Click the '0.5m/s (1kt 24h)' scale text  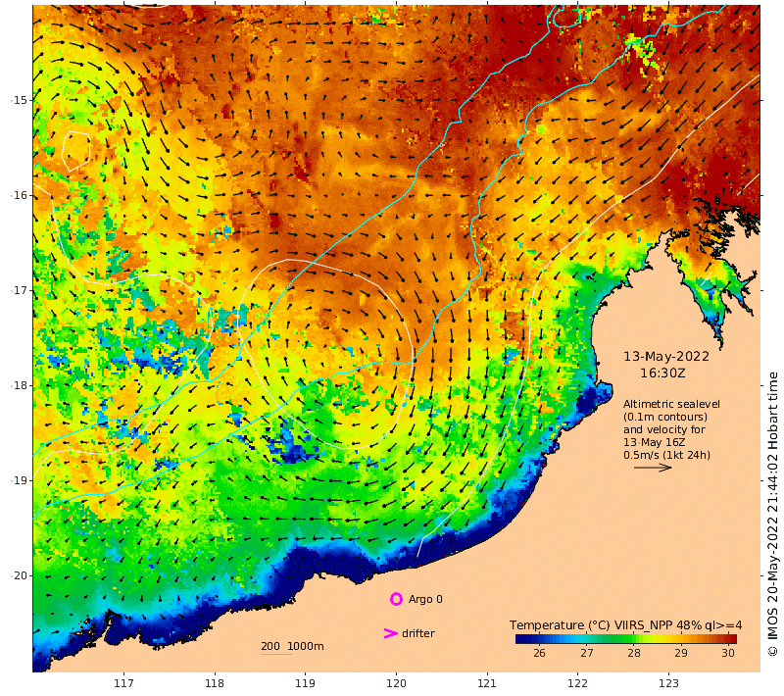[x=666, y=455]
